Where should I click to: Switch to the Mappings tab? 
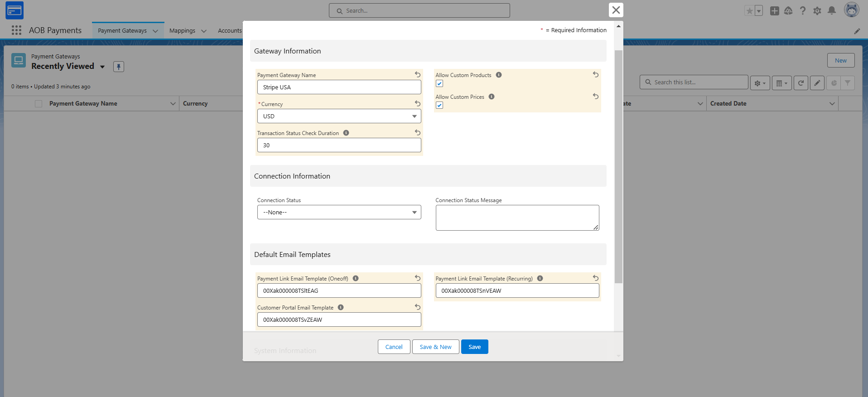coord(182,31)
